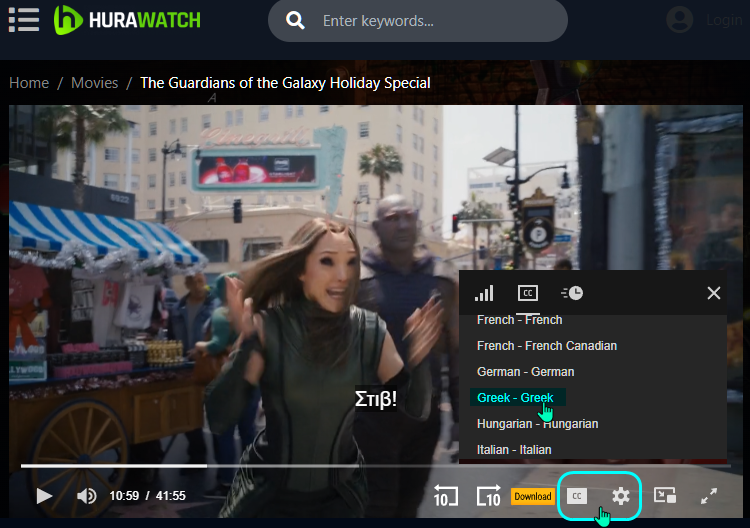The width and height of the screenshot is (750, 528).
Task: Seek on the video progress bar
Action: coord(375,465)
